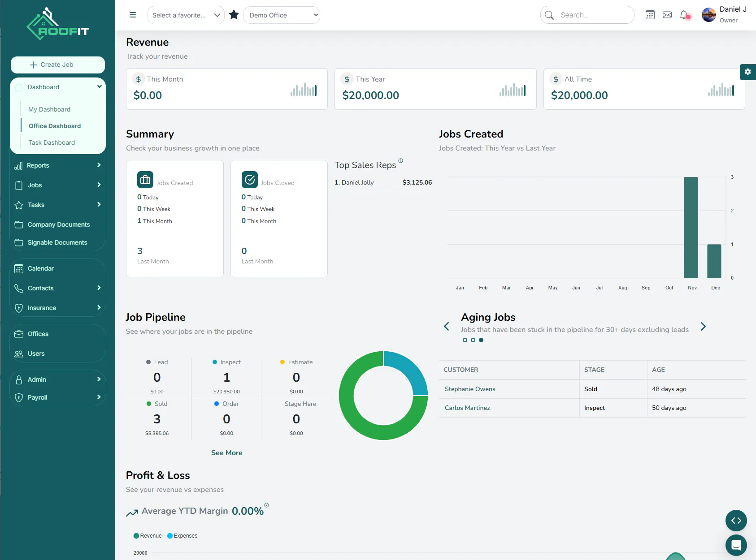756x560 pixels.
Task: Select second Aging Jobs carousel dot
Action: tap(473, 340)
